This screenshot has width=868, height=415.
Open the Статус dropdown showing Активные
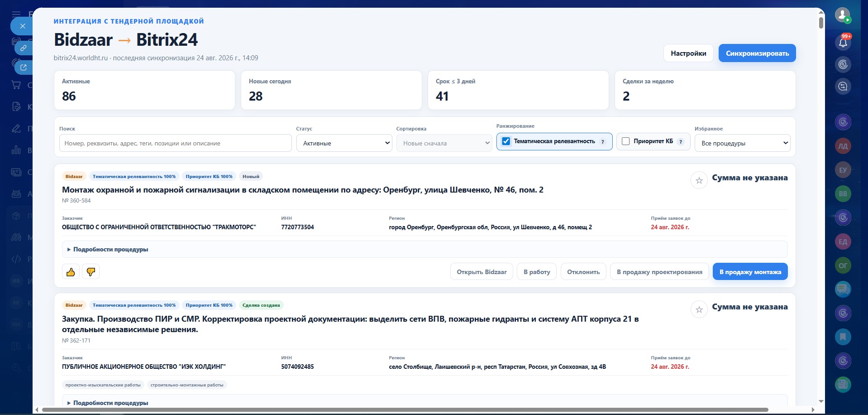coord(344,143)
